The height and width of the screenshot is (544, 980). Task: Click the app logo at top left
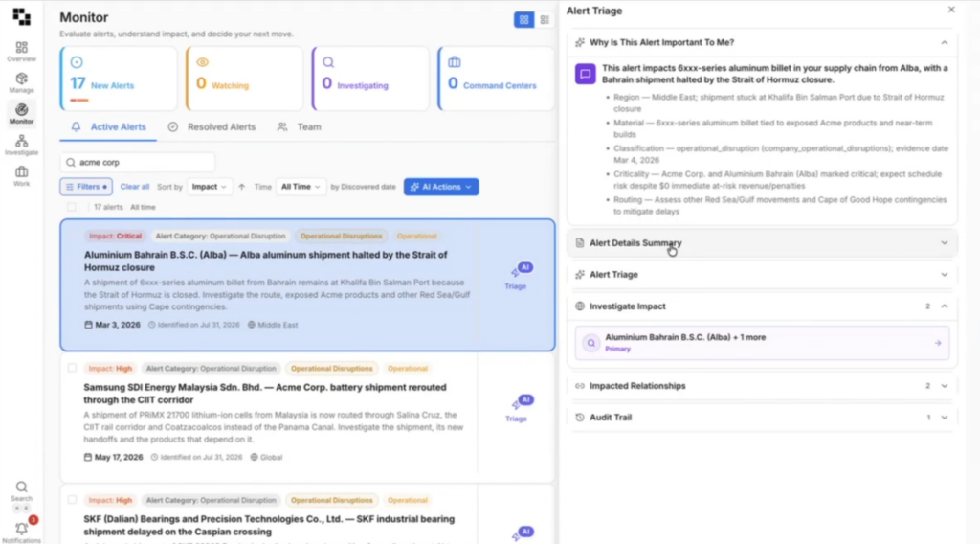(x=21, y=17)
